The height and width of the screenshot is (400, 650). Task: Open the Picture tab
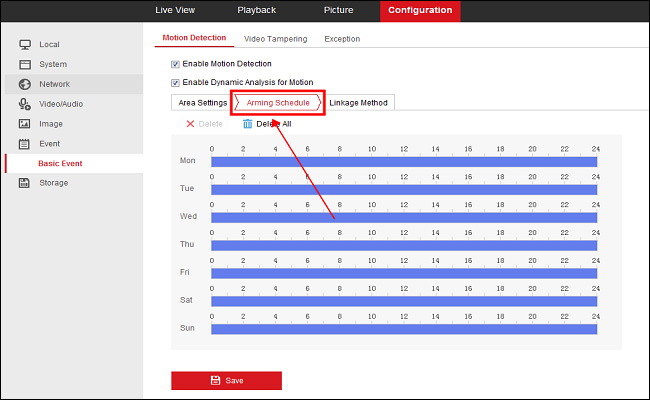(x=338, y=10)
